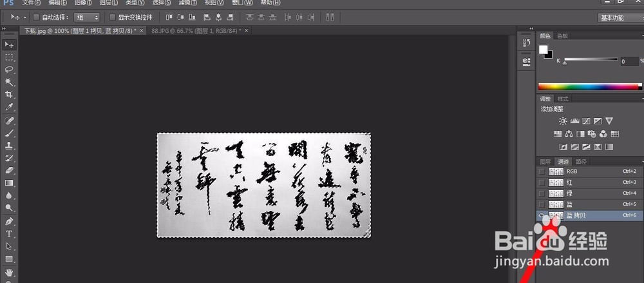644x283 pixels.
Task: Add a Brightness/Contrast adjustment
Action: (563, 121)
